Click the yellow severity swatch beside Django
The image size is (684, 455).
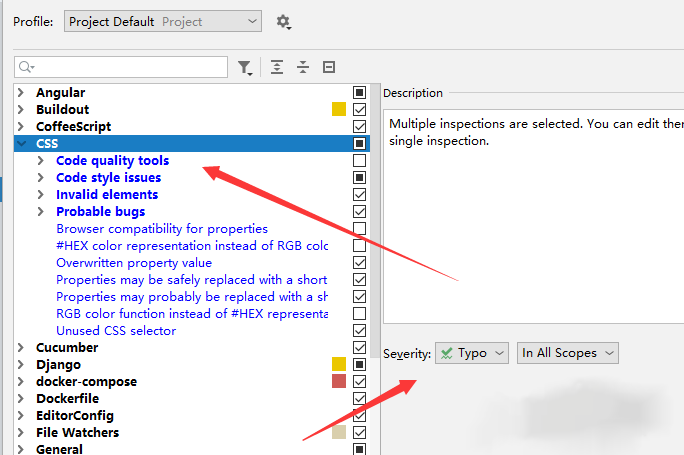(339, 365)
